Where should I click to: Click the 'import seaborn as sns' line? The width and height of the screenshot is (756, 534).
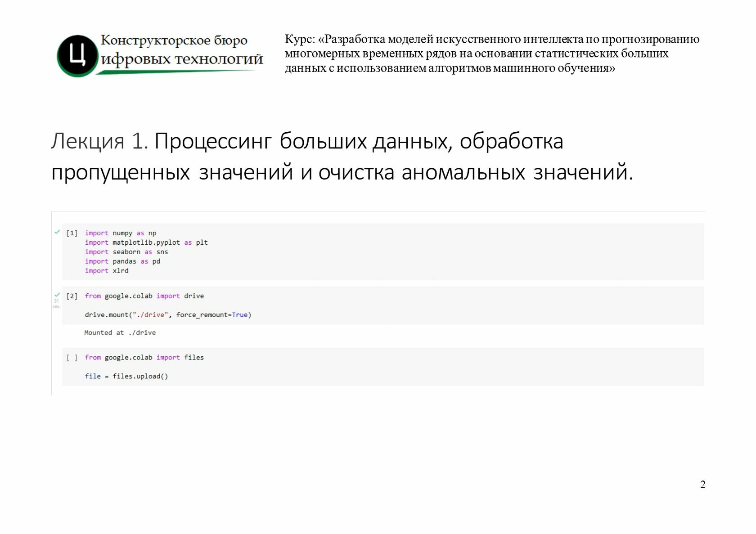pyautogui.click(x=126, y=252)
